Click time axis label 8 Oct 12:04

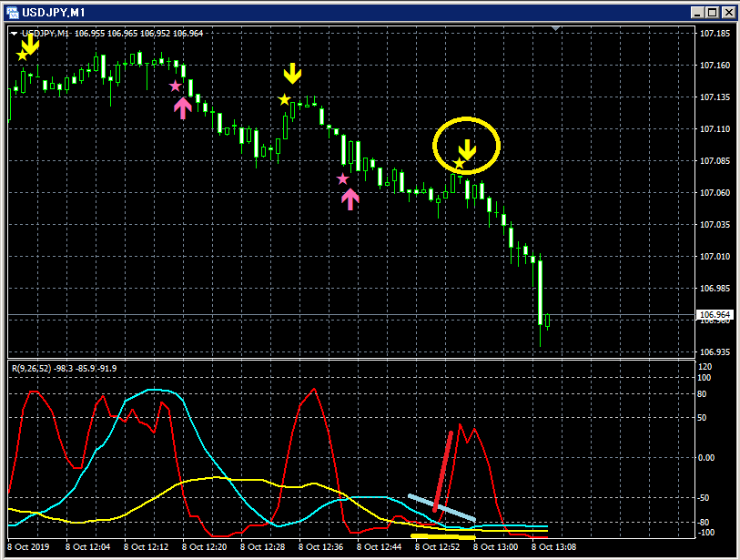[87, 546]
